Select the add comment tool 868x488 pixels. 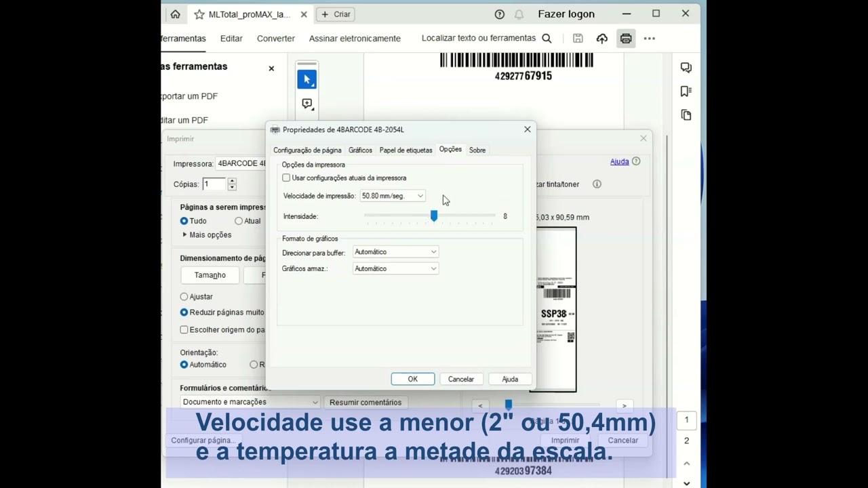click(x=307, y=104)
